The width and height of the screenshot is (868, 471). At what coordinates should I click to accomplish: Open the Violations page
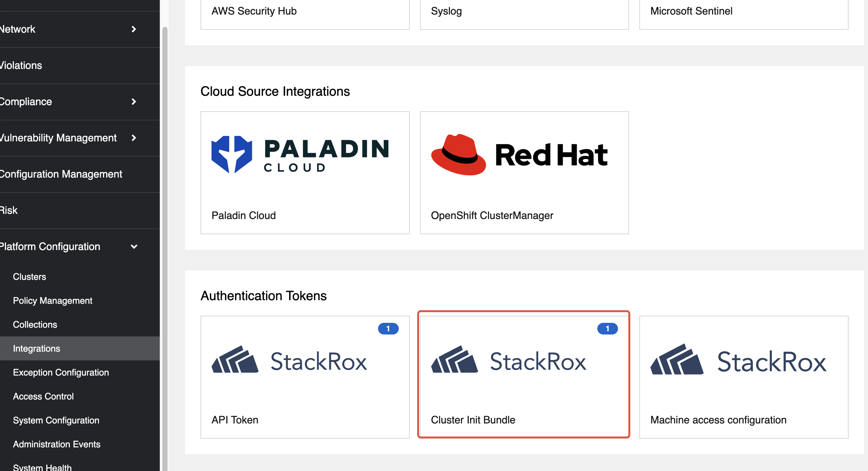pos(80,65)
